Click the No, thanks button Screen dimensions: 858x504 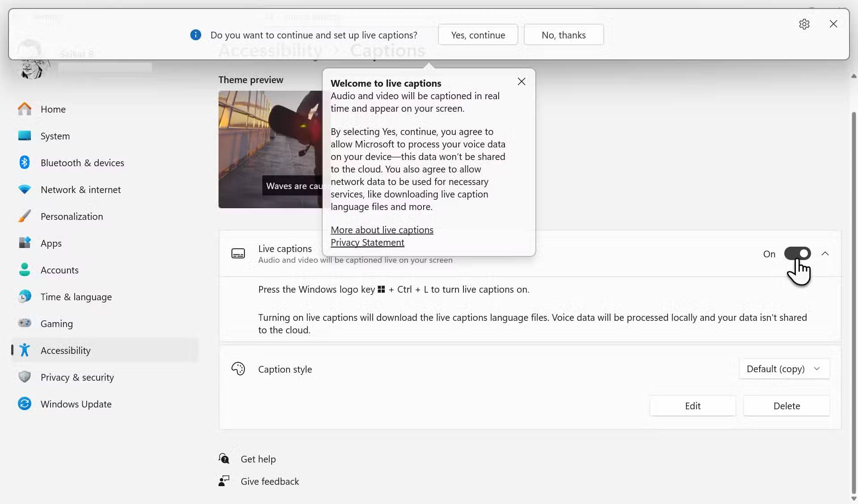tap(564, 35)
